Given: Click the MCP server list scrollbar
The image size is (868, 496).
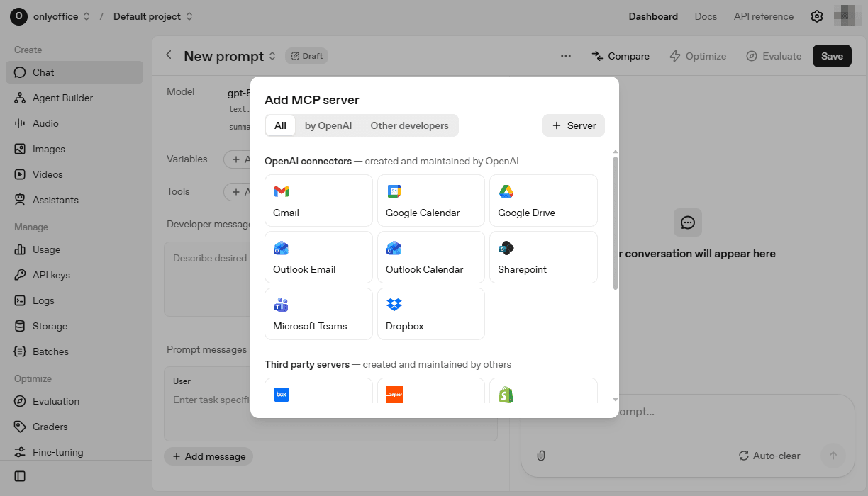Looking at the screenshot, I should [615, 223].
